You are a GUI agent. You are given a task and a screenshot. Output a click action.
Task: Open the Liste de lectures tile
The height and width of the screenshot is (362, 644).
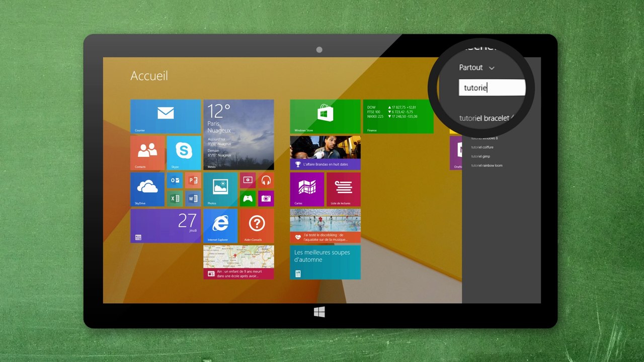[344, 190]
